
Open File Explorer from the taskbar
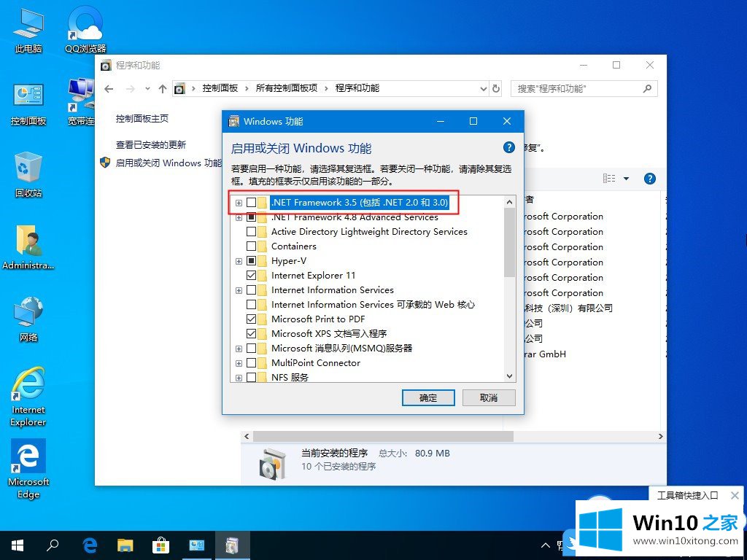(125, 545)
